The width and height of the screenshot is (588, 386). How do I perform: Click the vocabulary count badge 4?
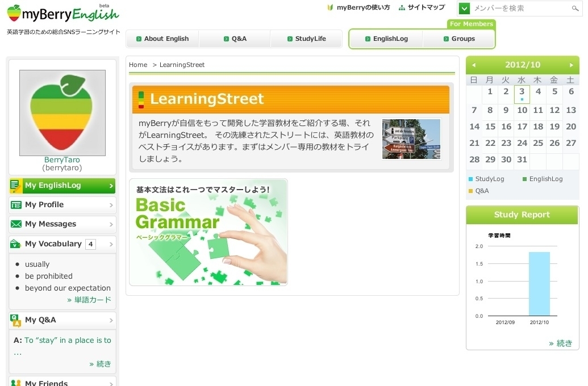coord(90,244)
